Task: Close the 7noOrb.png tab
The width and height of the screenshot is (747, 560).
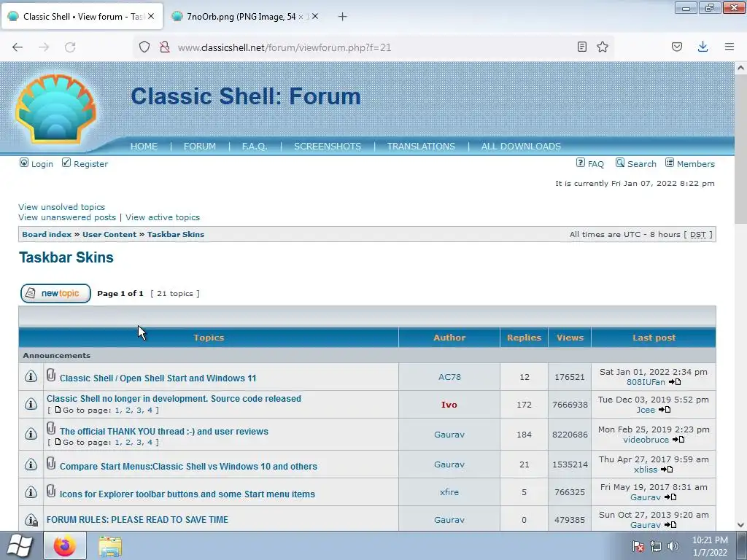Action: (x=315, y=16)
